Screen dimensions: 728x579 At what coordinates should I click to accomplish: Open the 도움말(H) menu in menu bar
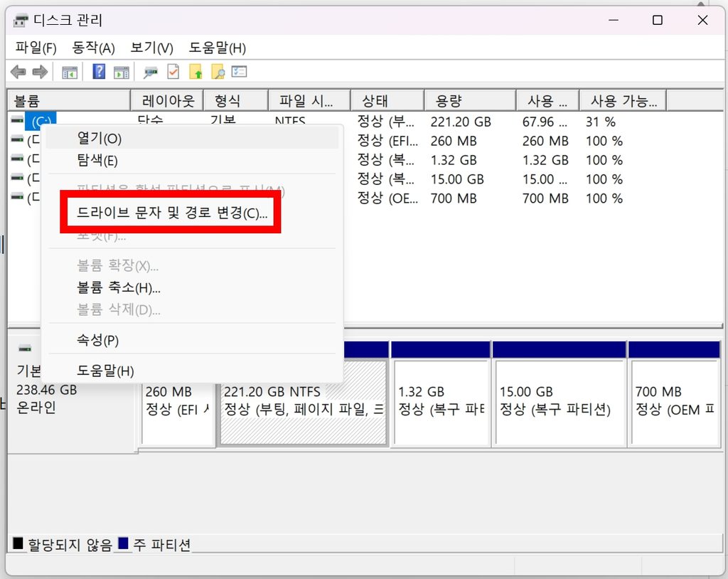click(x=218, y=48)
